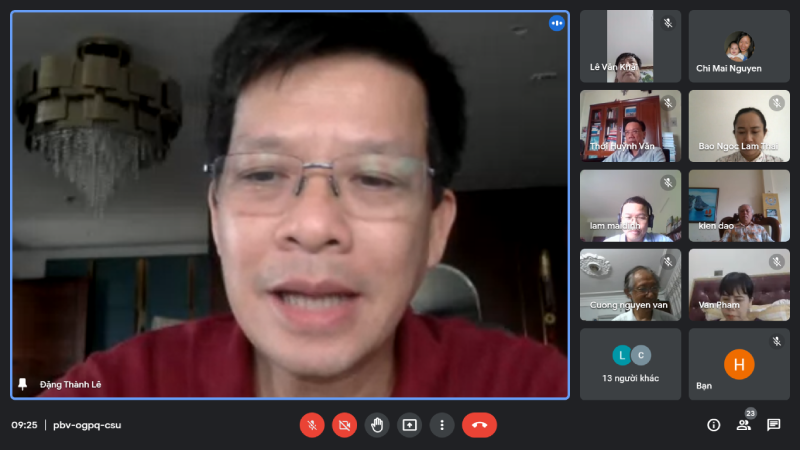Expand the 13 người khác tile

(x=630, y=364)
